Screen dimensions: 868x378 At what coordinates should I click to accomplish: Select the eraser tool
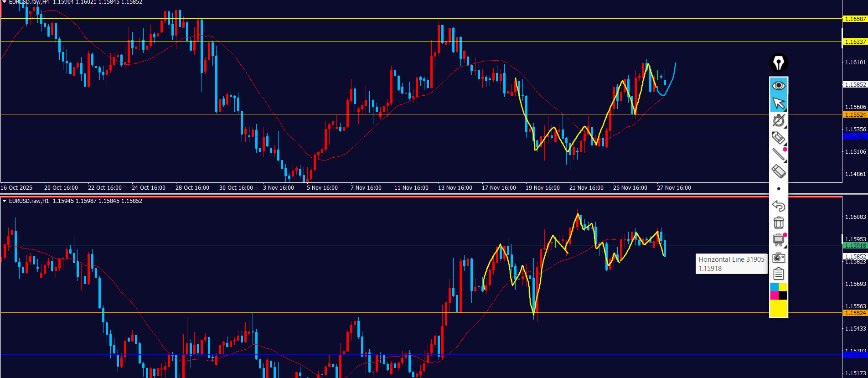coord(778,172)
